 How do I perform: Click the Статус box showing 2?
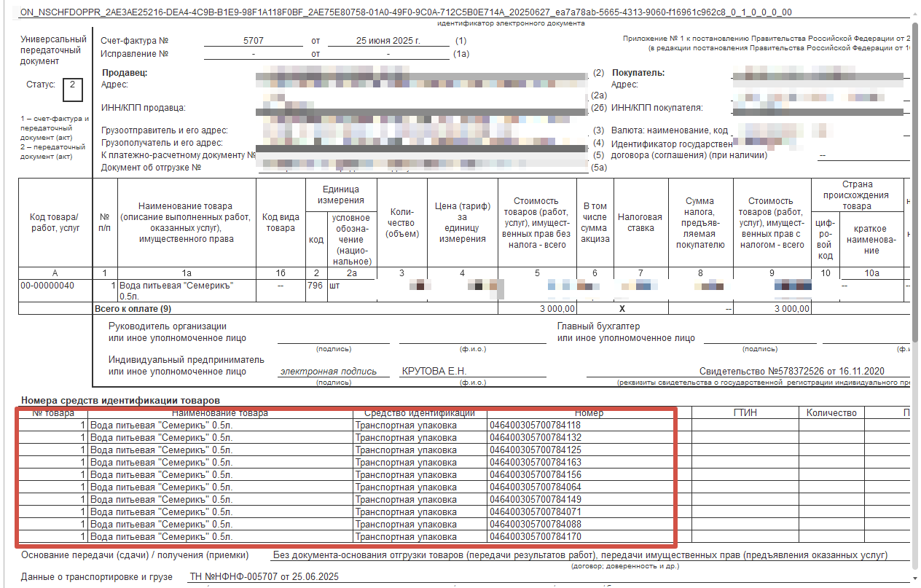point(72,89)
